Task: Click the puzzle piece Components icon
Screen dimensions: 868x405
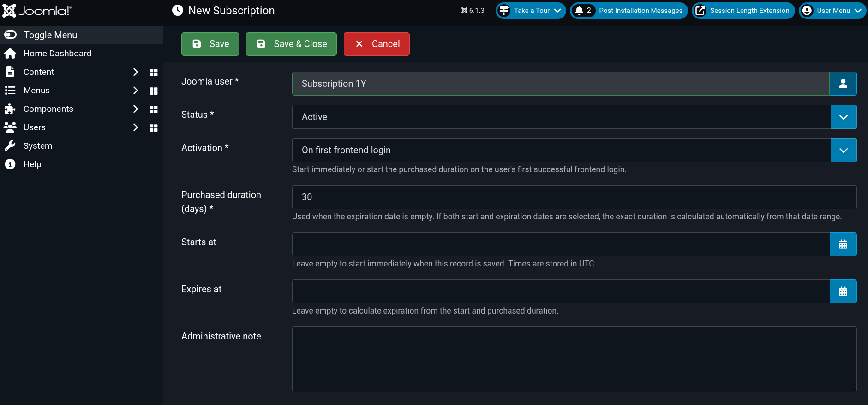Action: pos(10,109)
